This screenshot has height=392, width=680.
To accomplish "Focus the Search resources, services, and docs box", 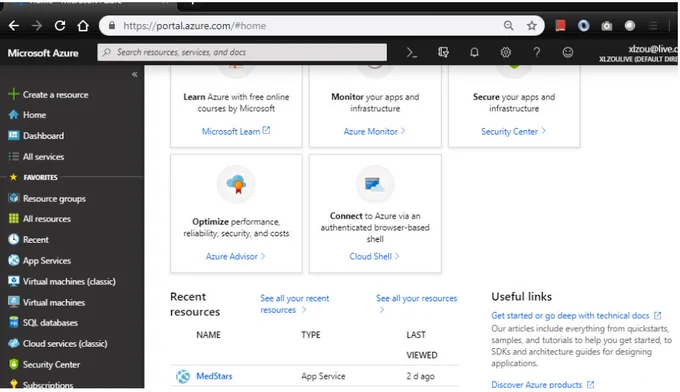I will (242, 52).
